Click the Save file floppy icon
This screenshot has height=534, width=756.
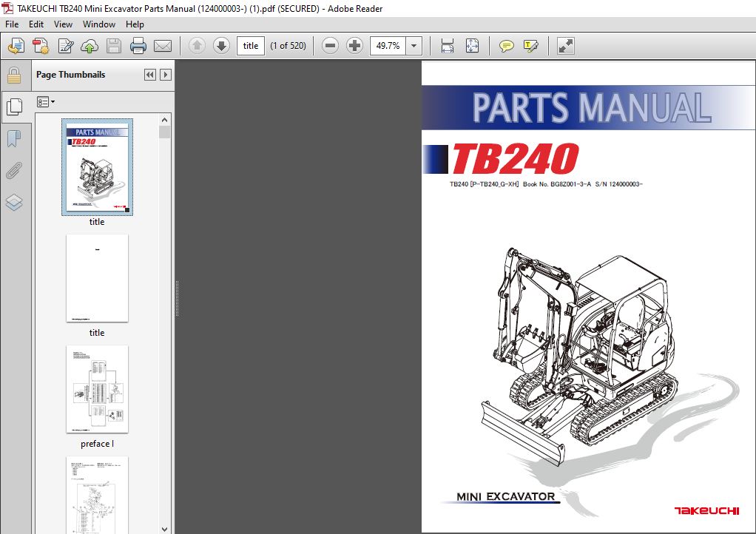[x=114, y=46]
